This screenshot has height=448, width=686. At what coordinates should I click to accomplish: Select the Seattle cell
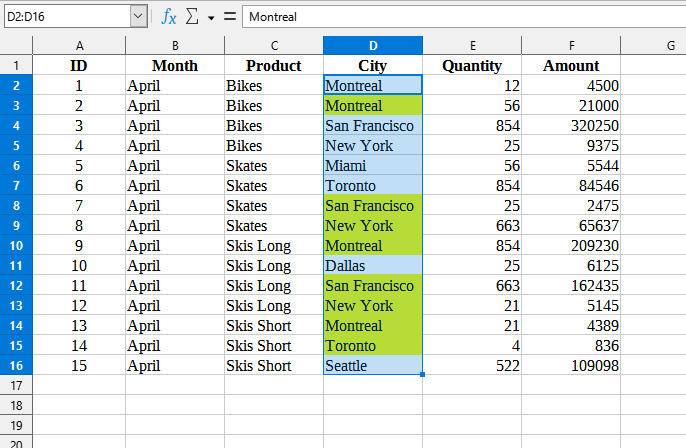[x=373, y=366]
